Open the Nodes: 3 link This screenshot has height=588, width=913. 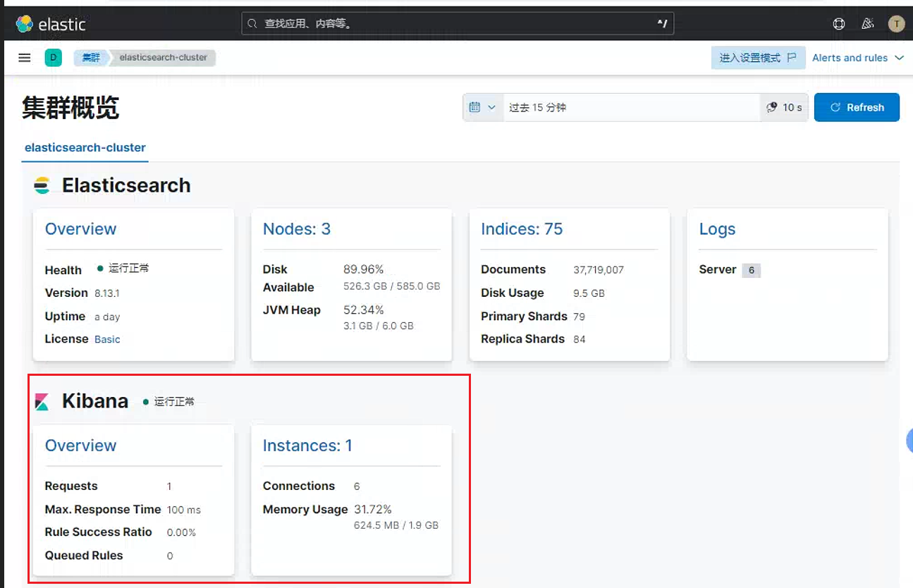297,229
